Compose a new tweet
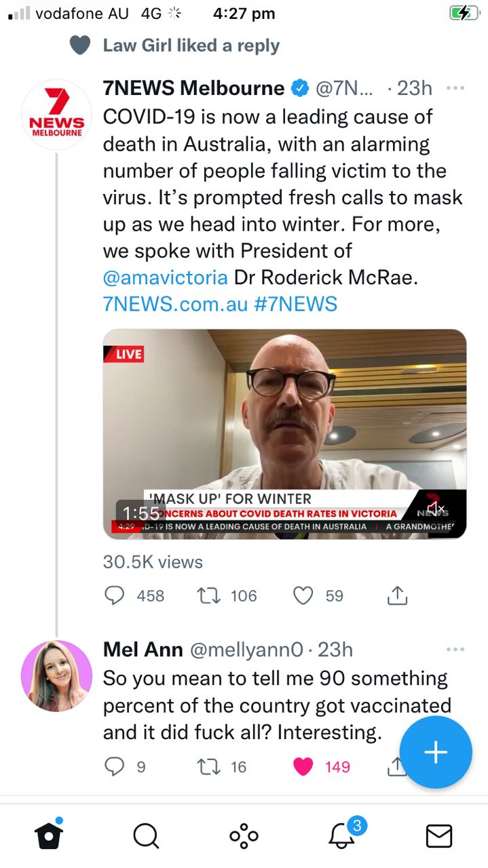Image resolution: width=488 pixels, height=868 pixels. click(x=435, y=752)
